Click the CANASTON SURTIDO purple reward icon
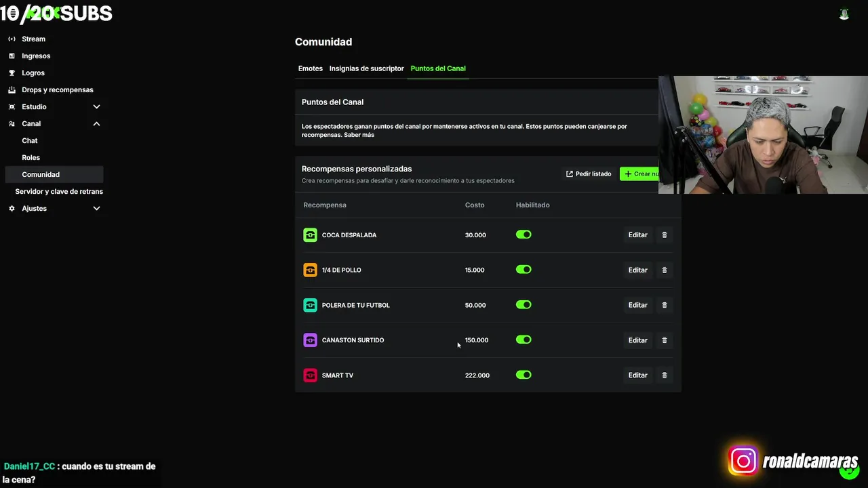The image size is (868, 488). 310,340
